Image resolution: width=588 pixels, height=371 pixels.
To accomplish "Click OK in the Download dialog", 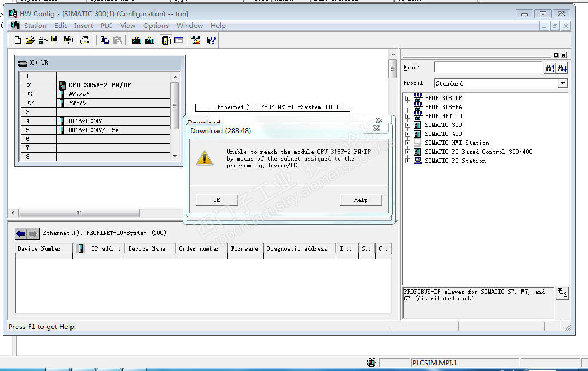I will (217, 200).
